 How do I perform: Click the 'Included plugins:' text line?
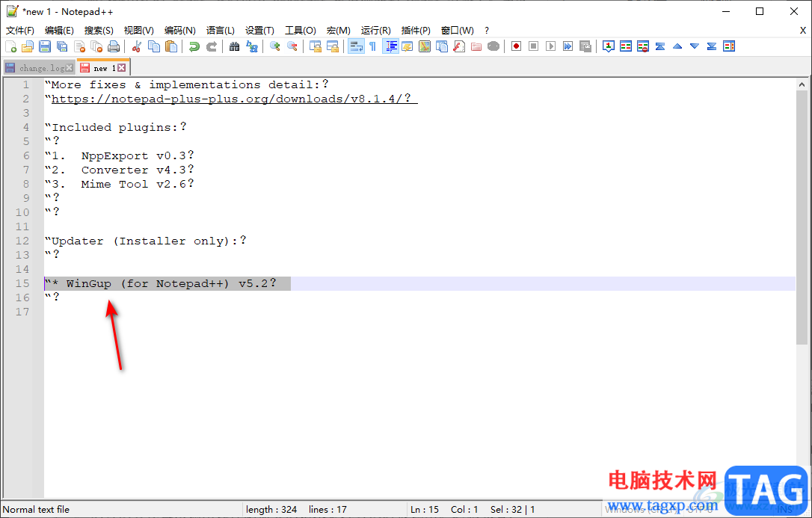click(115, 127)
